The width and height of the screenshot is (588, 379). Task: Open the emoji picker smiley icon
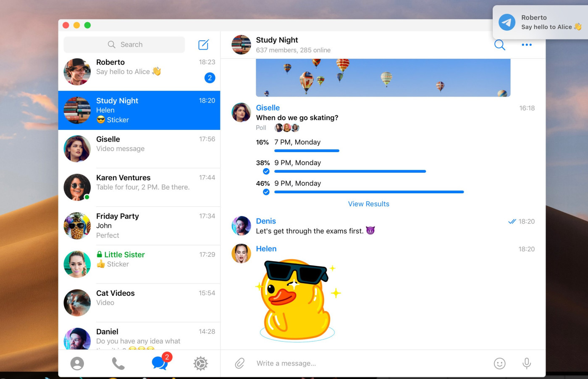click(x=499, y=363)
